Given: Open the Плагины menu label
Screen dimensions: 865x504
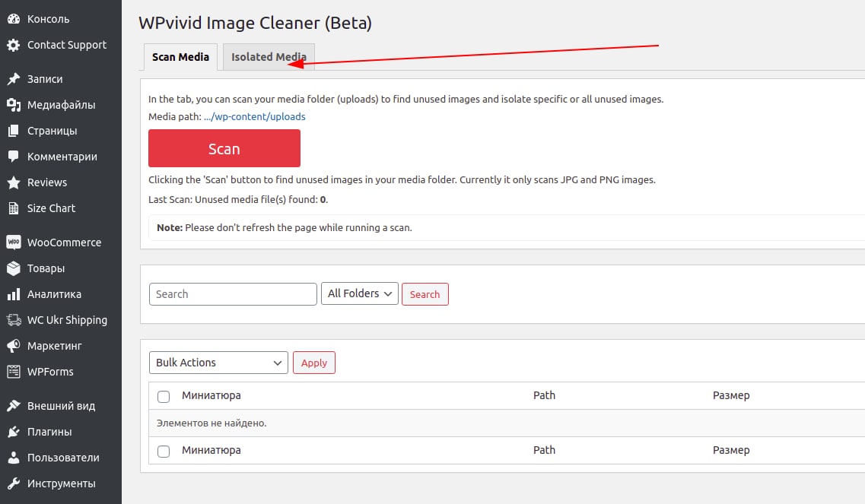Looking at the screenshot, I should tap(49, 432).
